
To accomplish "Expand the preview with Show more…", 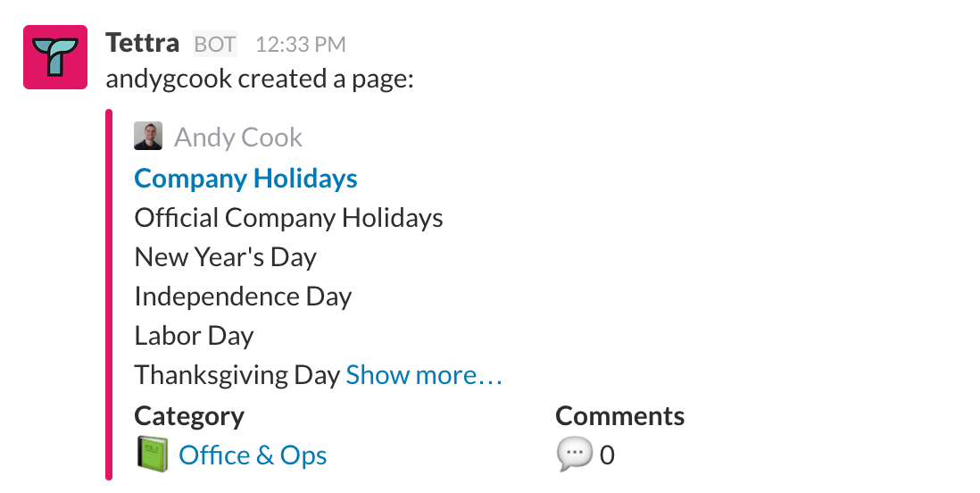I will (x=424, y=375).
